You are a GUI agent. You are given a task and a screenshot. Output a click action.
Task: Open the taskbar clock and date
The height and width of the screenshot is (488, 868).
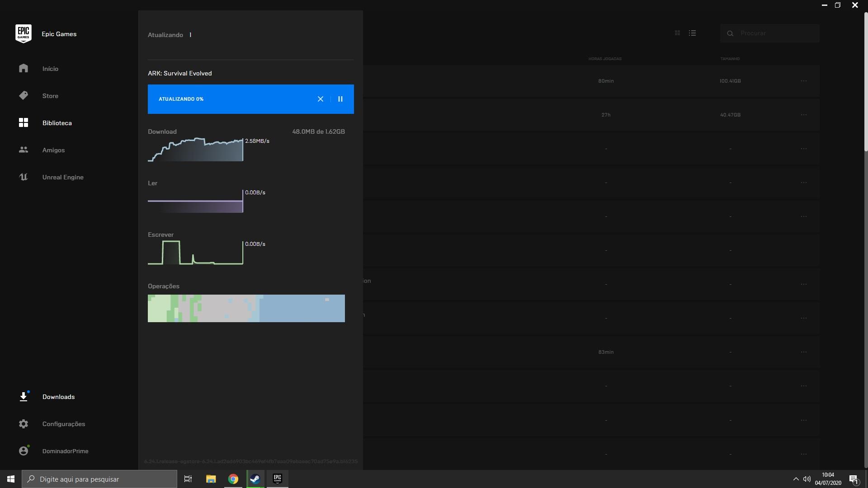pyautogui.click(x=828, y=479)
